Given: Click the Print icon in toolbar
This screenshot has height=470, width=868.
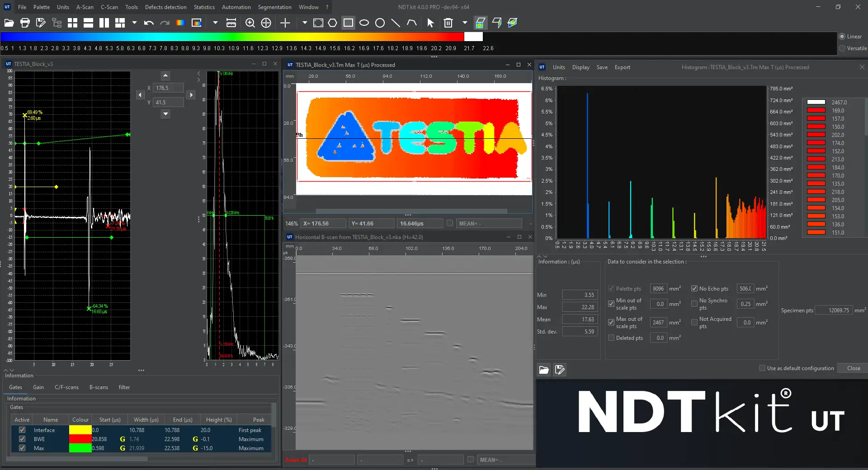Looking at the screenshot, I should pyautogui.click(x=25, y=23).
